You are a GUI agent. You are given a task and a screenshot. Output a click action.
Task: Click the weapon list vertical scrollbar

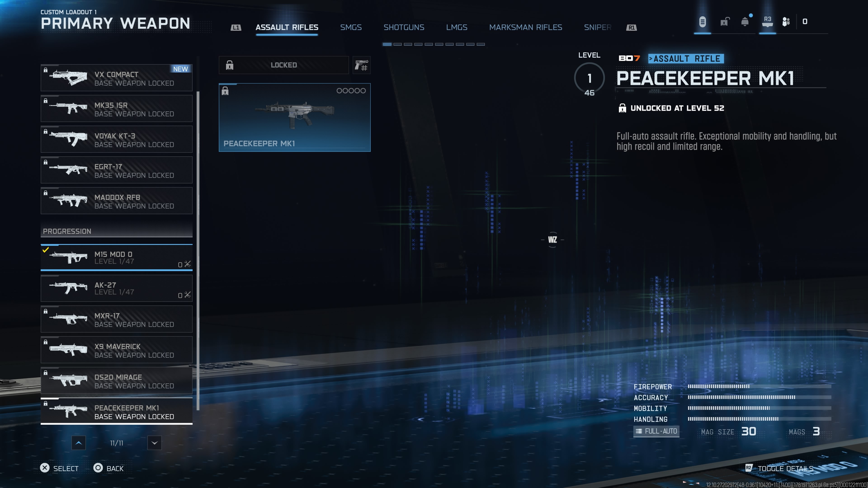click(198, 251)
